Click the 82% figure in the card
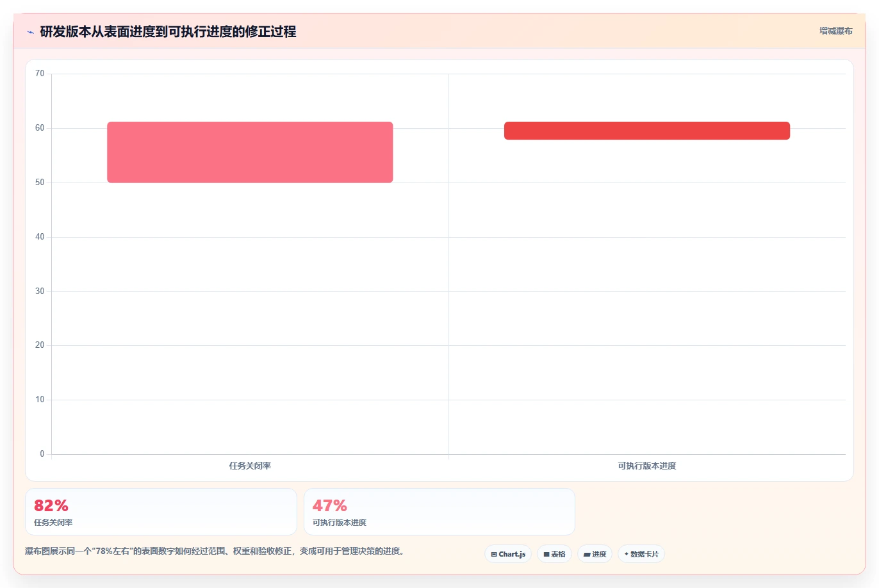 tap(51, 505)
